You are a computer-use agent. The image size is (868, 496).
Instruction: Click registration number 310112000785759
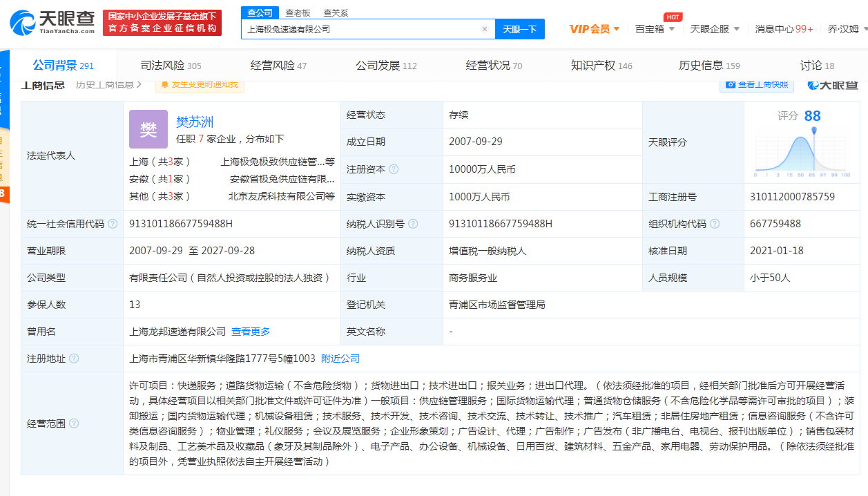[792, 197]
